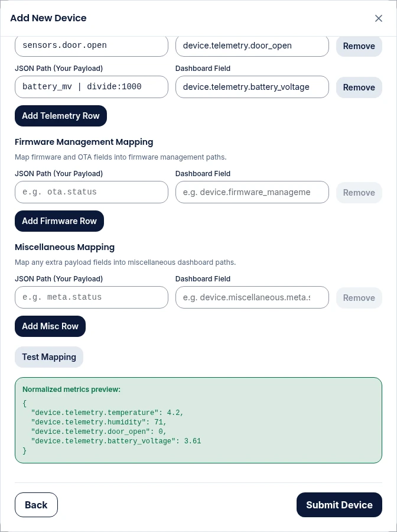
Task: Click the meta.status placeholder JSON path field
Action: 92,297
